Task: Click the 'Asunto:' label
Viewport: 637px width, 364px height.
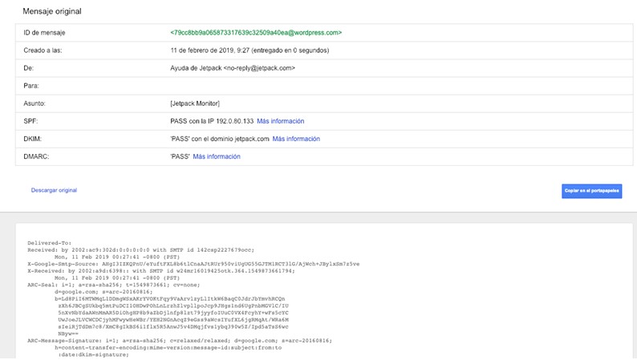Action: tap(34, 103)
